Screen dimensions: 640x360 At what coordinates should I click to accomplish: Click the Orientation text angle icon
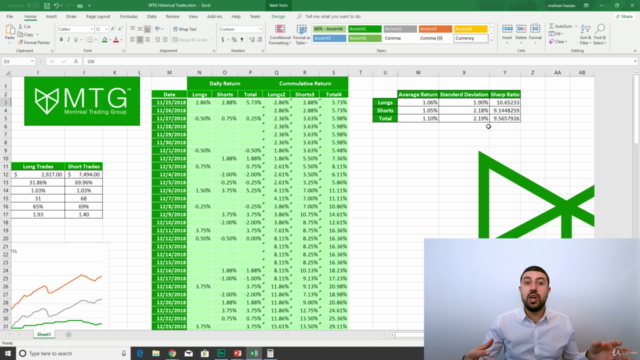coord(158,29)
